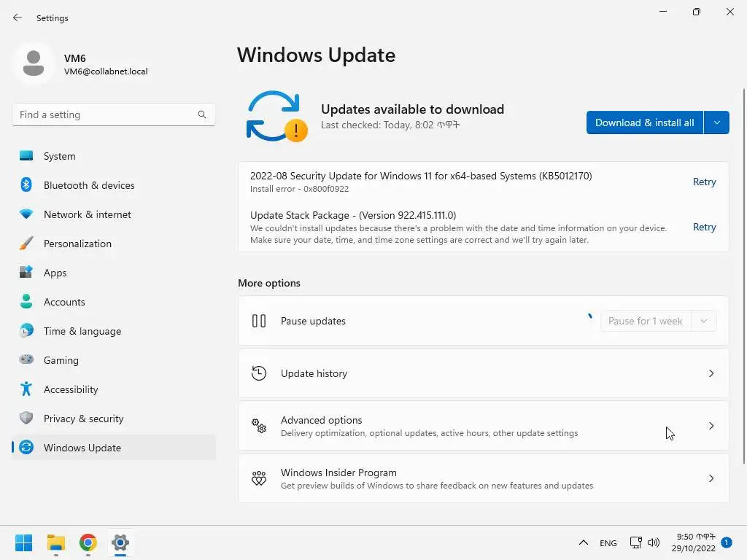The height and width of the screenshot is (560, 747).
Task: Open the Pause for 1 week dropdown arrow
Action: click(704, 321)
